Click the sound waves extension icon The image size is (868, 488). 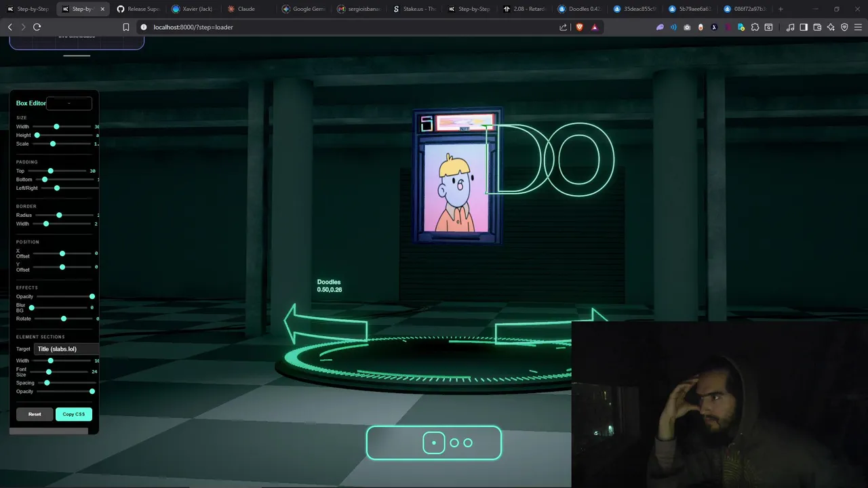tap(673, 27)
